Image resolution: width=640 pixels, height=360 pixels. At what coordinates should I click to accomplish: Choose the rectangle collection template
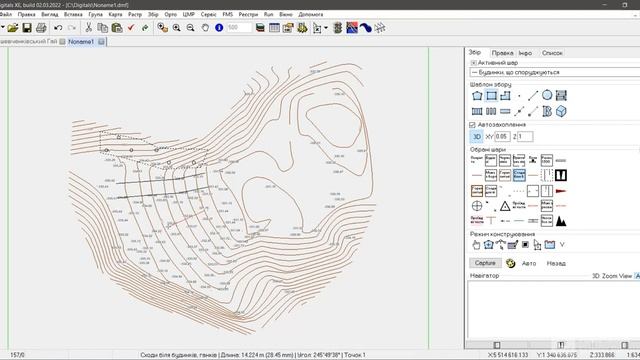(491, 96)
